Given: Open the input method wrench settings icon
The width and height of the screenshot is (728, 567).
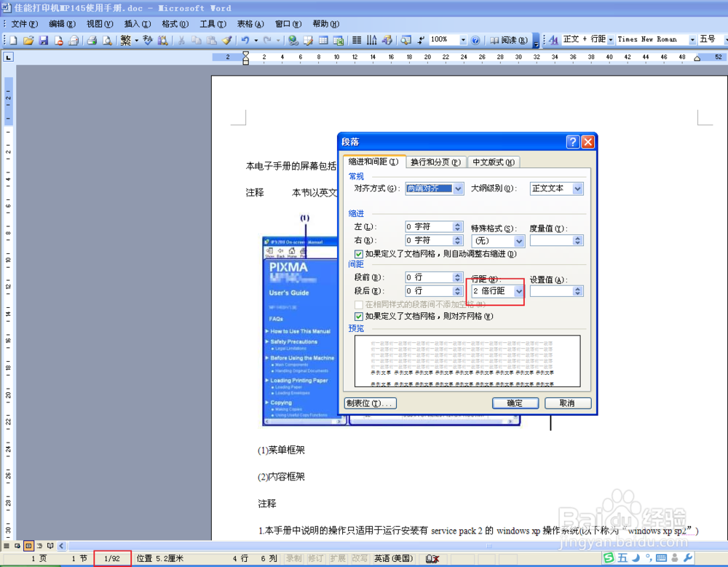Looking at the screenshot, I should pos(688,558).
